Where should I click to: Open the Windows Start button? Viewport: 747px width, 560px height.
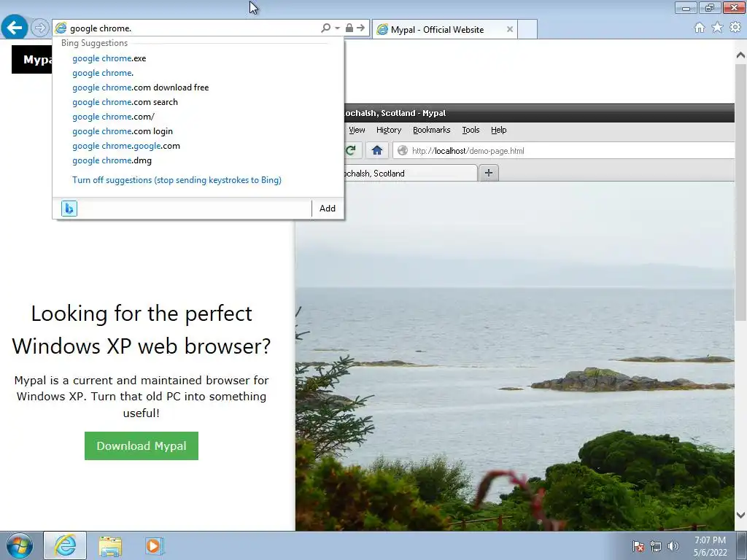coord(20,546)
